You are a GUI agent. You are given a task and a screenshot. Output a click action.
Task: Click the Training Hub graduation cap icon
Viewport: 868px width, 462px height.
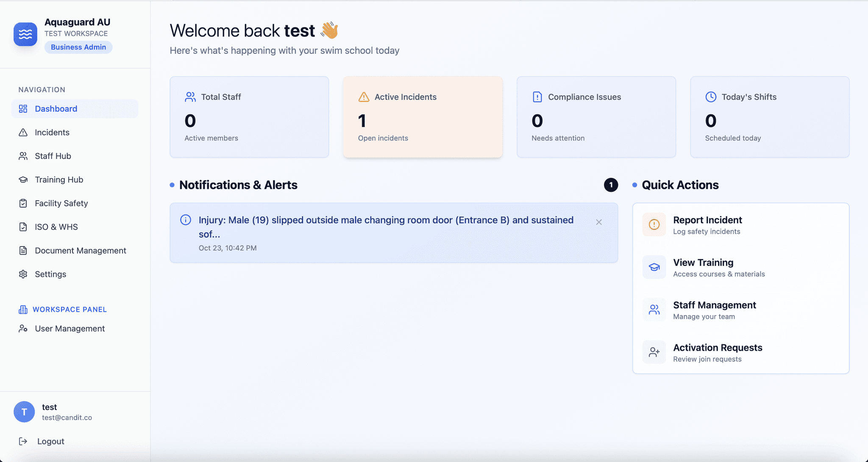coord(23,180)
